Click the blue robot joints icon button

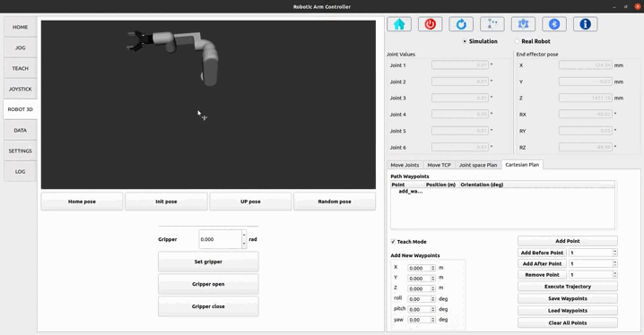tap(523, 24)
